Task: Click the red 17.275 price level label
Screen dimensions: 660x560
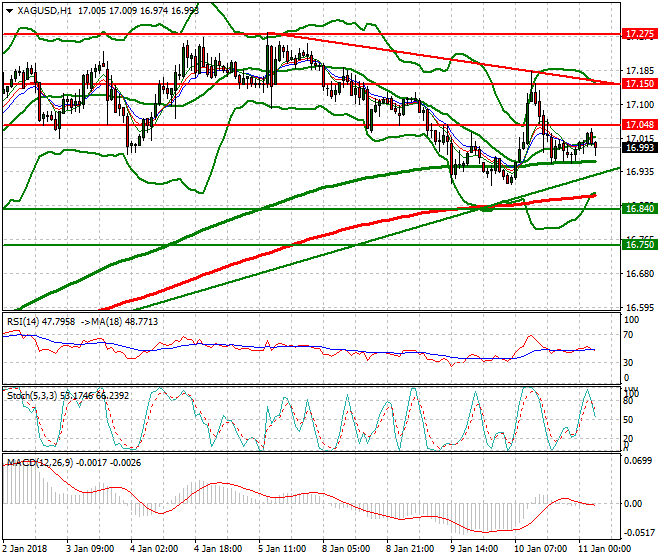Action: click(638, 34)
